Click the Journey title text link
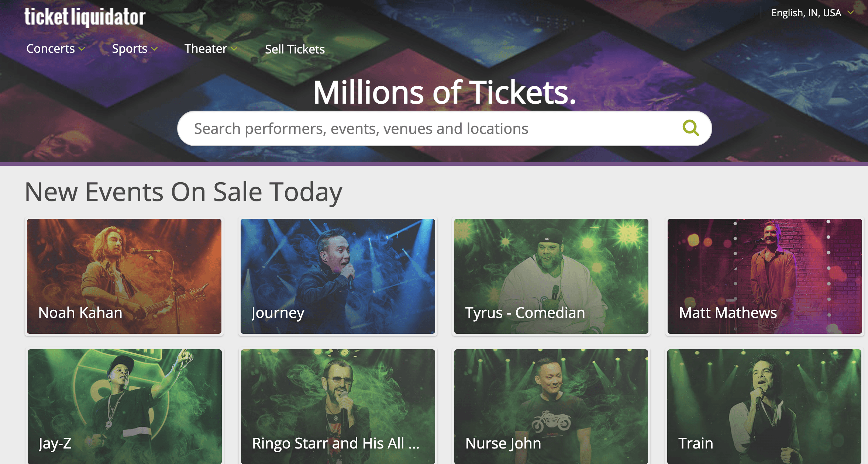The image size is (868, 464). 278,313
